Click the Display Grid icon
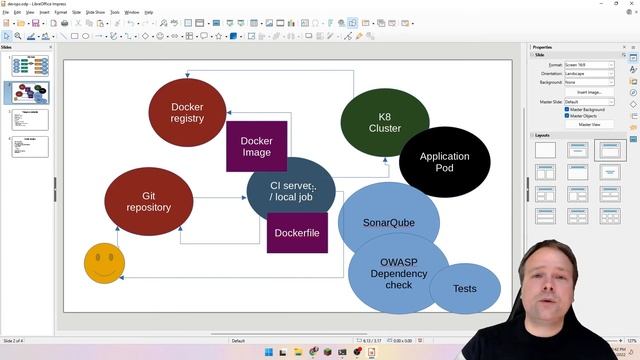The image size is (640, 360). (188, 23)
